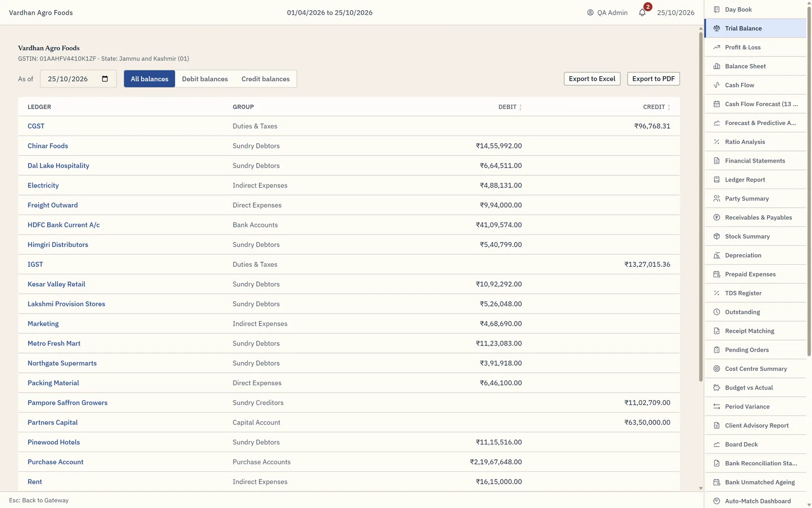Open Financial Statements report
Viewport: 812px width, 508px height.
click(x=755, y=161)
